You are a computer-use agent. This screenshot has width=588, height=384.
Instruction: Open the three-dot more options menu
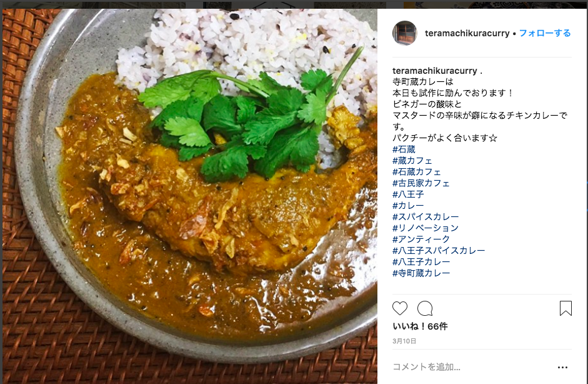click(x=562, y=368)
